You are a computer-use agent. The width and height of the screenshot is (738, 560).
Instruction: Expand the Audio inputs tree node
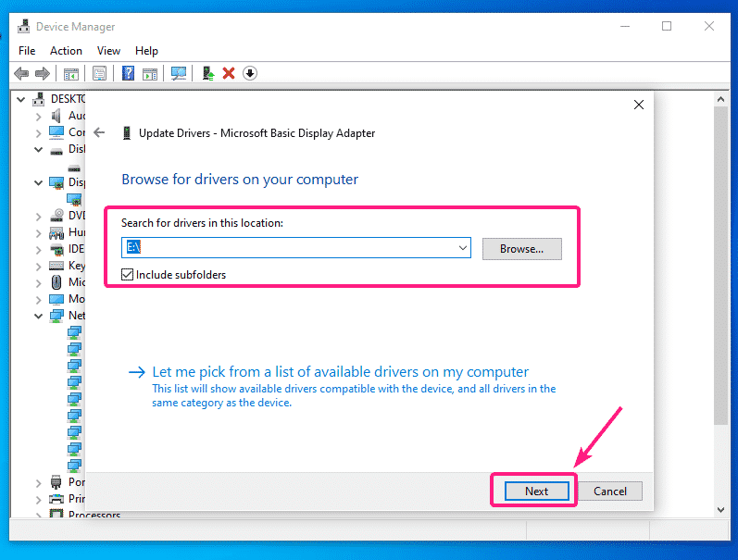[39, 117]
